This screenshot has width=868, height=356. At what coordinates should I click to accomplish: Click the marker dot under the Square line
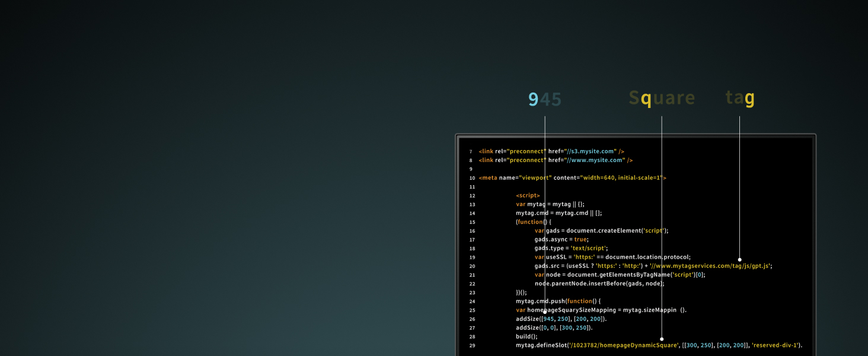[662, 339]
